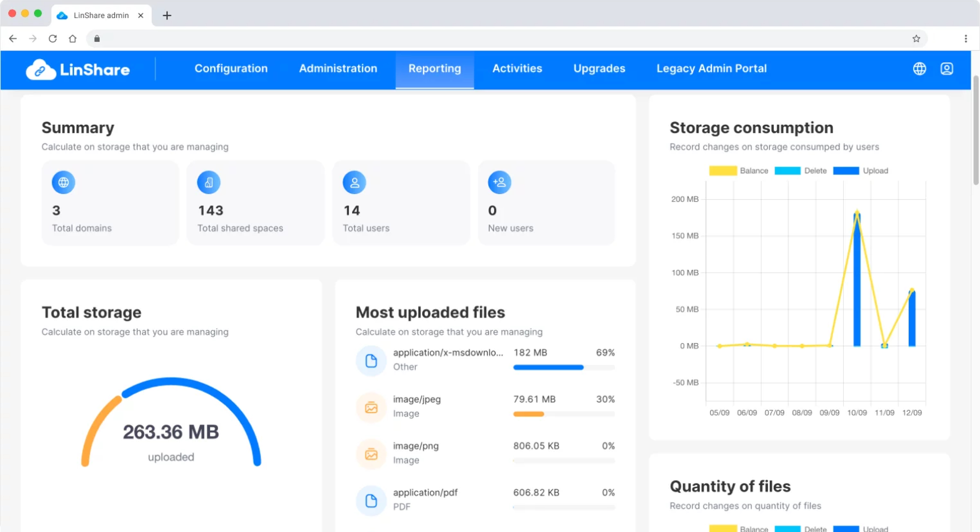Click the image/jpeg picture icon

[371, 407]
